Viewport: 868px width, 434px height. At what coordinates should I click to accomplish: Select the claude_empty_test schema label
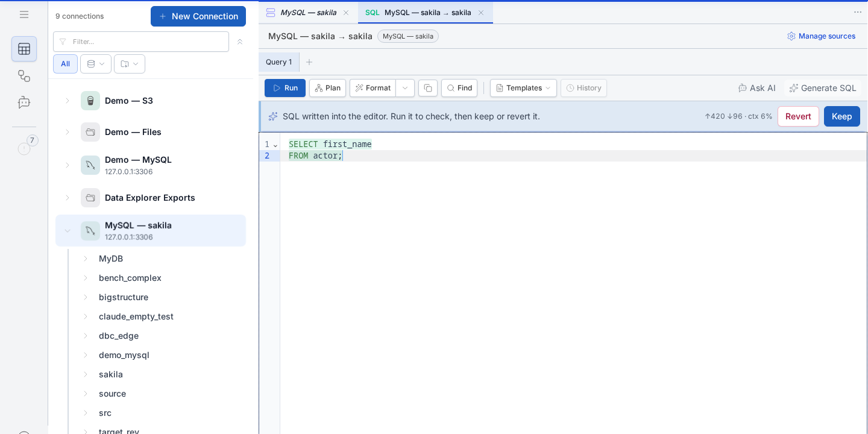[136, 316]
